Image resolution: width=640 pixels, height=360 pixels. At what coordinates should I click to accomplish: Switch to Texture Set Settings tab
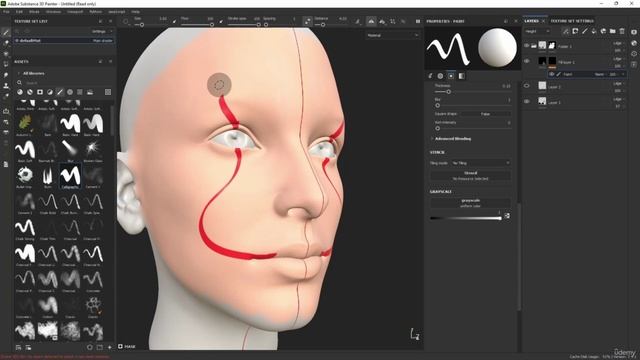click(x=572, y=21)
